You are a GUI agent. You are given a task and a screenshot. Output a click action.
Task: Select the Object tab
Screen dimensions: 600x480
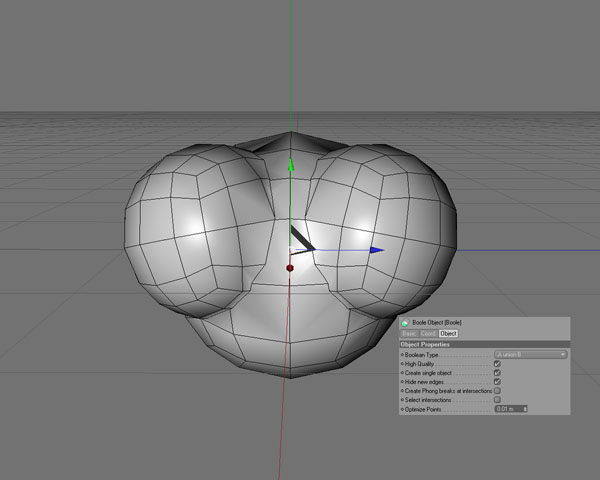point(448,334)
